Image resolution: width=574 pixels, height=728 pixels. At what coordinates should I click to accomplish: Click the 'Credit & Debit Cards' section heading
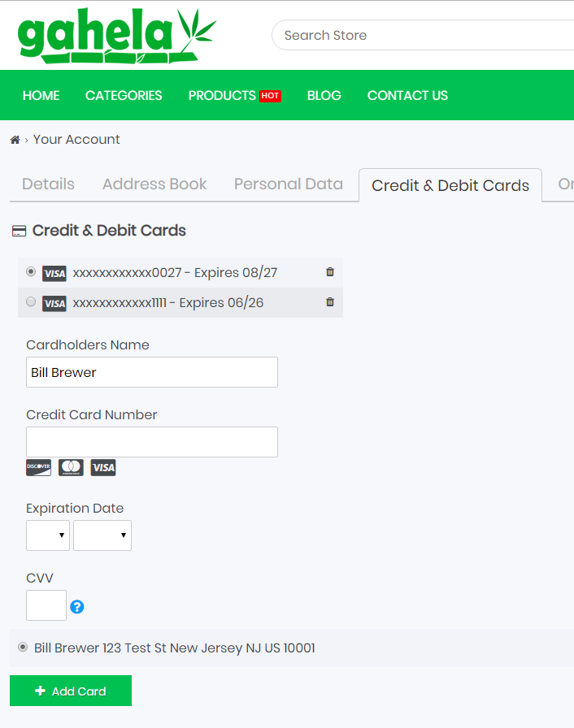coord(109,231)
